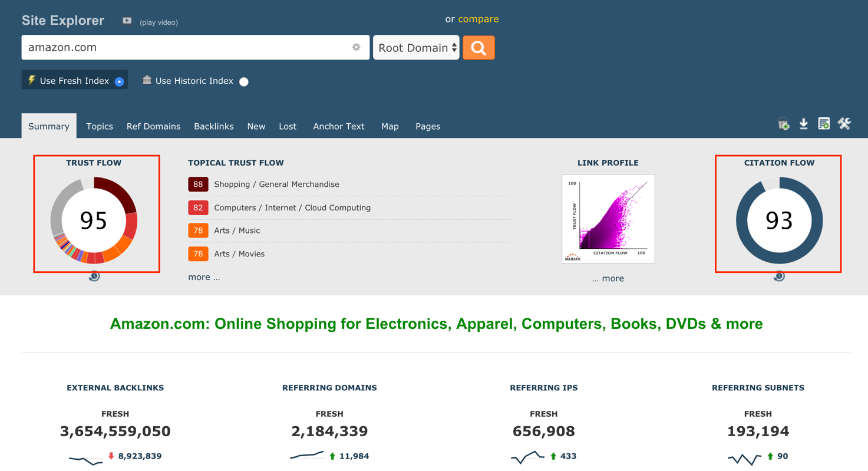Screen dimensions: 868x471
Task: Click the orange 78 badge for Arts / Music
Action: [198, 230]
